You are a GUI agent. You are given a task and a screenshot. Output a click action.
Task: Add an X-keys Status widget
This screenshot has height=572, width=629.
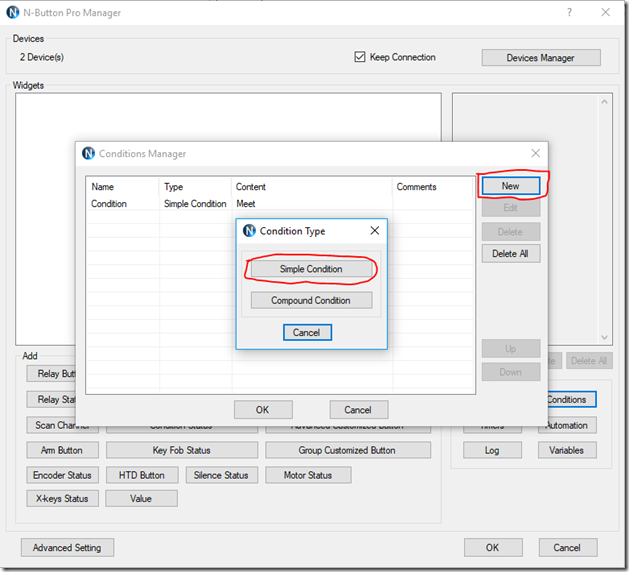(62, 499)
